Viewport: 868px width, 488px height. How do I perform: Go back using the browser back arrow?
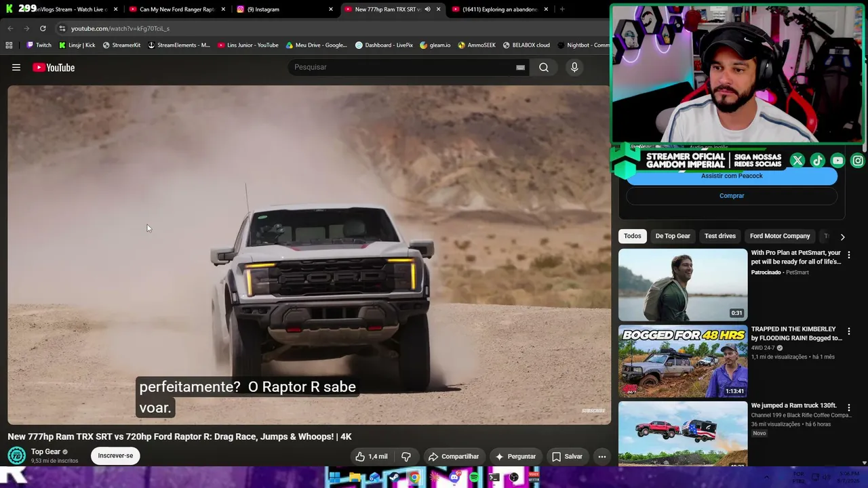[10, 28]
